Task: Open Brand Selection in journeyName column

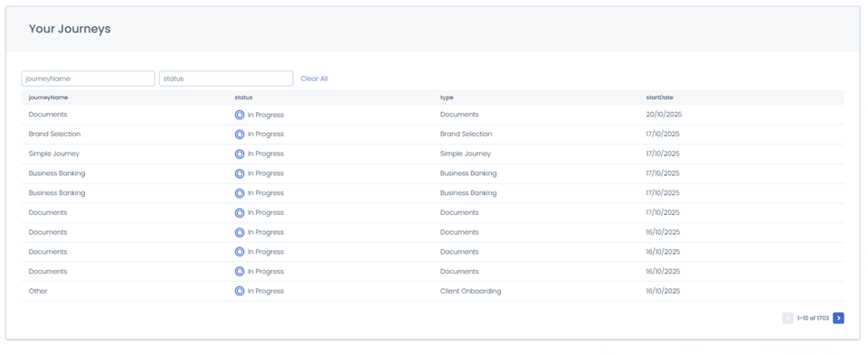Action: click(x=54, y=134)
